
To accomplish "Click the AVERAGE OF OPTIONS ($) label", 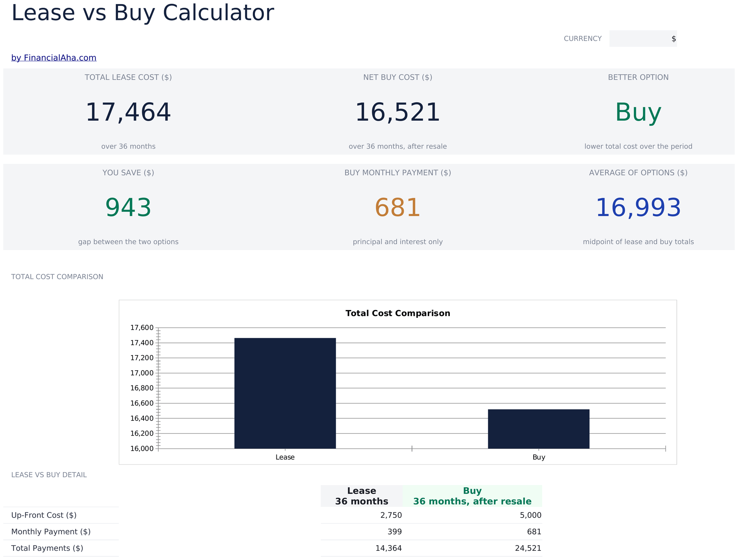I will (638, 173).
